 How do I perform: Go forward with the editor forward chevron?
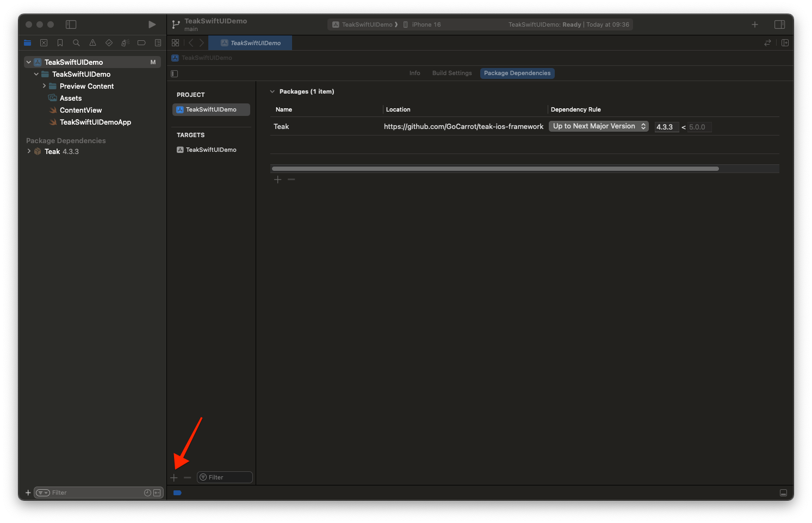(202, 43)
